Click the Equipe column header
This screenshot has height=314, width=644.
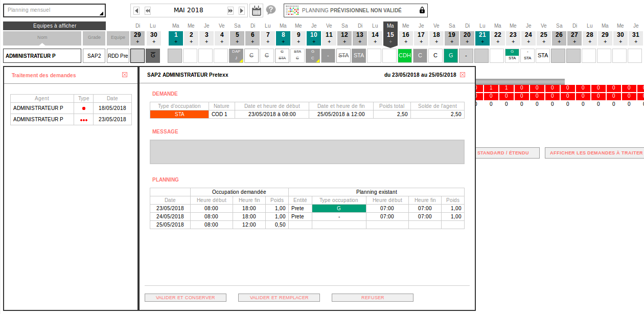click(x=118, y=37)
